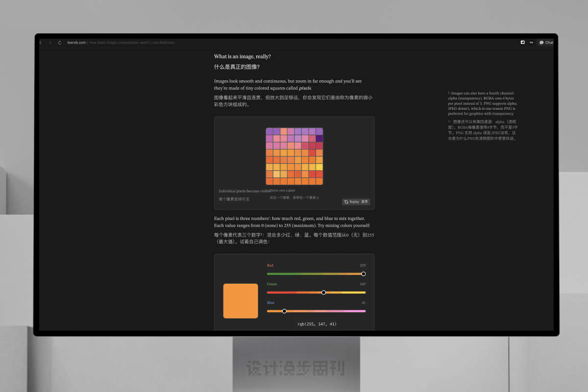Click the bright yellow pixel in the grid
Screen dimensions: 588x392
click(319, 167)
